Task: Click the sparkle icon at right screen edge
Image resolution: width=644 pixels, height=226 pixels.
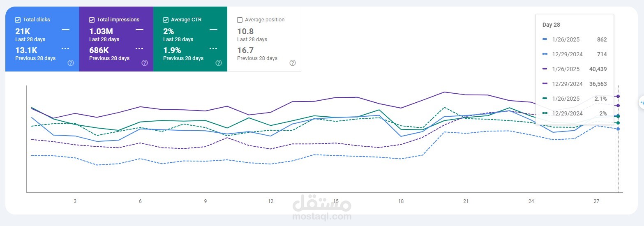Action: 642,102
